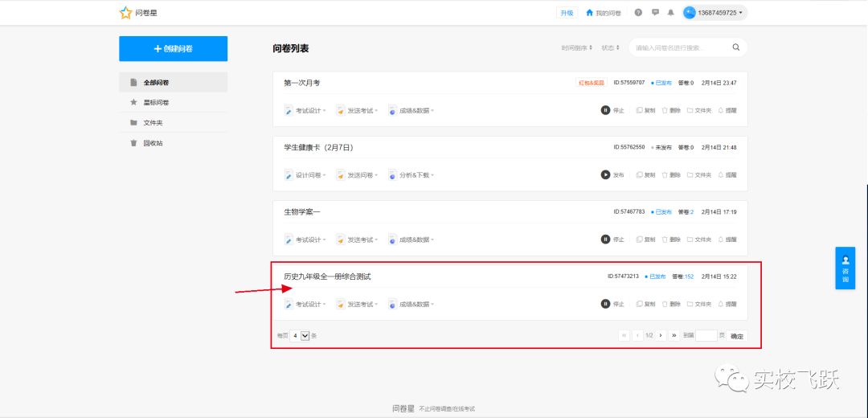Click 文件夹 for 第一次月考
The width and height of the screenshot is (868, 418).
[699, 110]
